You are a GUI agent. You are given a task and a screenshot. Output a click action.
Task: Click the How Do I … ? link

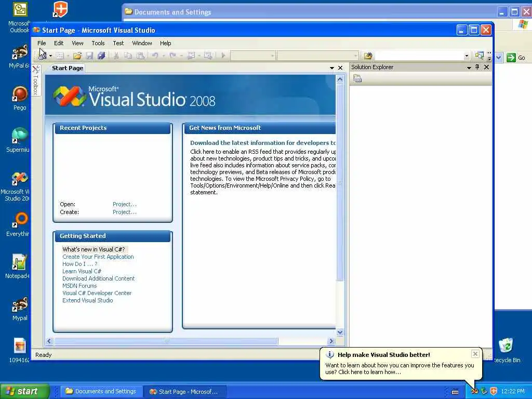(x=79, y=264)
